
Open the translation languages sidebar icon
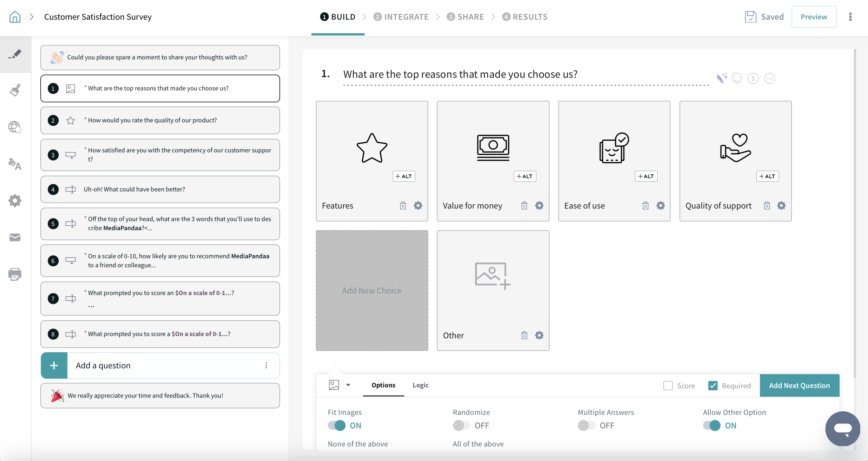pyautogui.click(x=15, y=164)
